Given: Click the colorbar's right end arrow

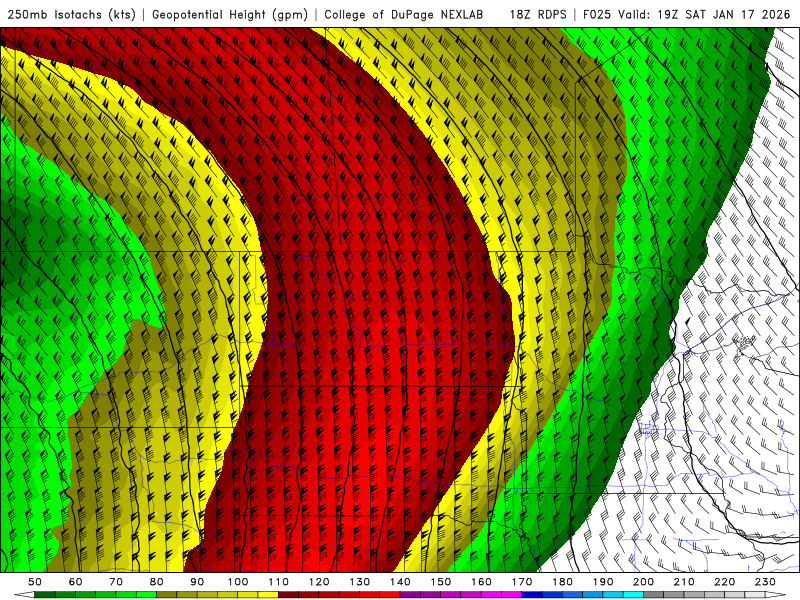Looking at the screenshot, I should pyautogui.click(x=776, y=595).
